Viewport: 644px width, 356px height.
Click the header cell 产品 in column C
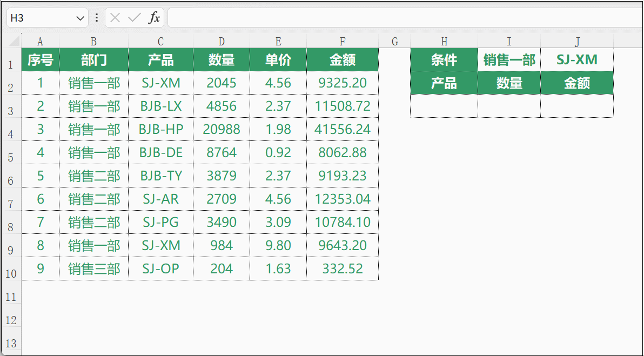pyautogui.click(x=160, y=60)
